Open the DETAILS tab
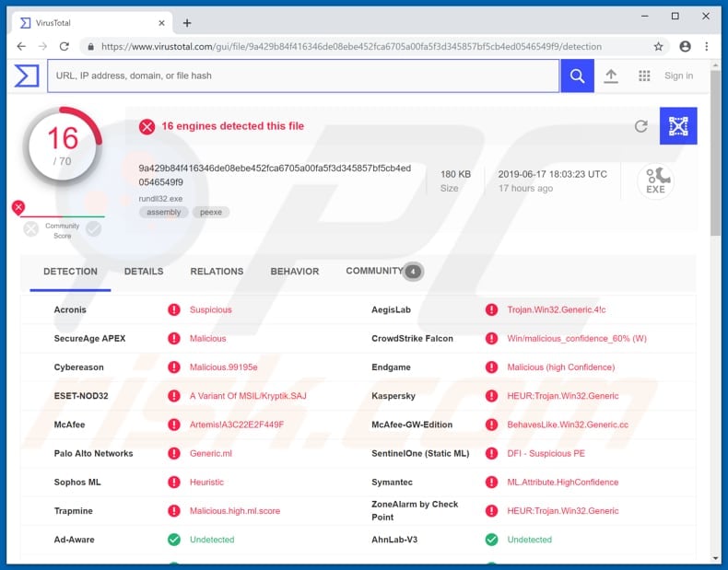Image resolution: width=728 pixels, height=570 pixels. tap(144, 272)
